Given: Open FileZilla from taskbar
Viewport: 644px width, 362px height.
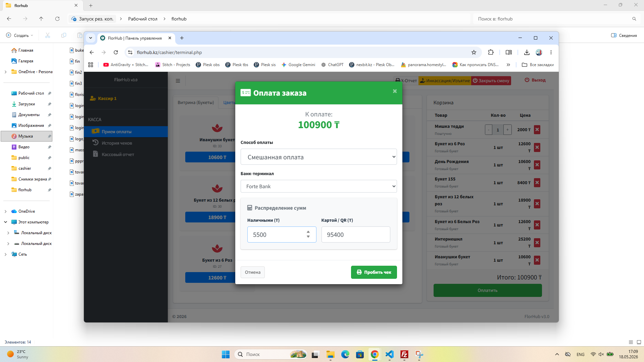Looking at the screenshot, I should [404, 354].
